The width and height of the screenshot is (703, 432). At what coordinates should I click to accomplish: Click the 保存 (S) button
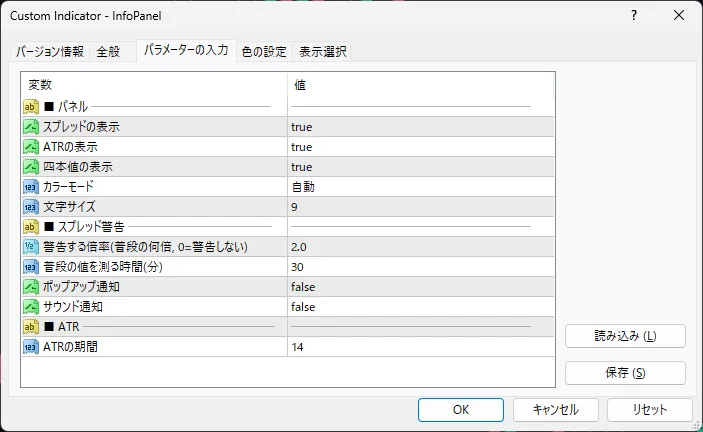(x=625, y=373)
